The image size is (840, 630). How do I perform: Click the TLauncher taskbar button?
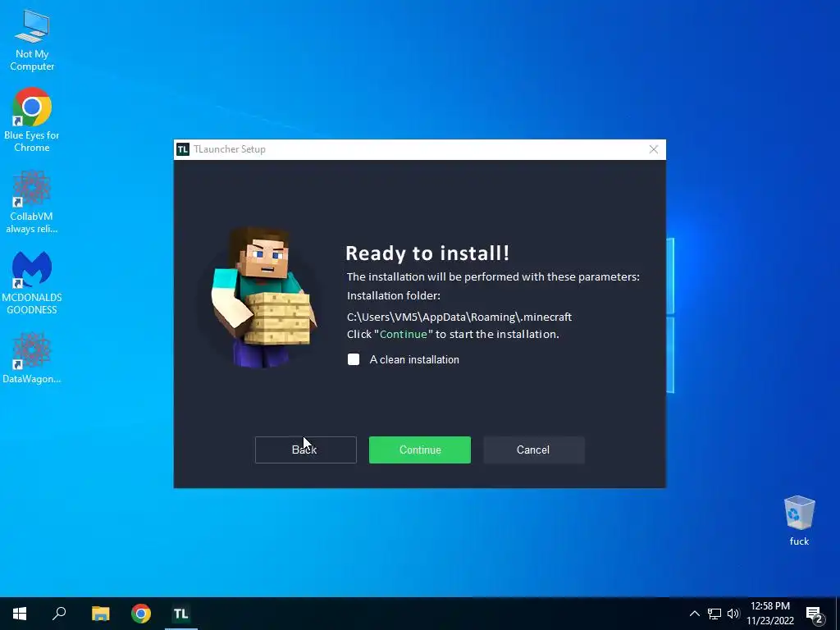pos(181,614)
